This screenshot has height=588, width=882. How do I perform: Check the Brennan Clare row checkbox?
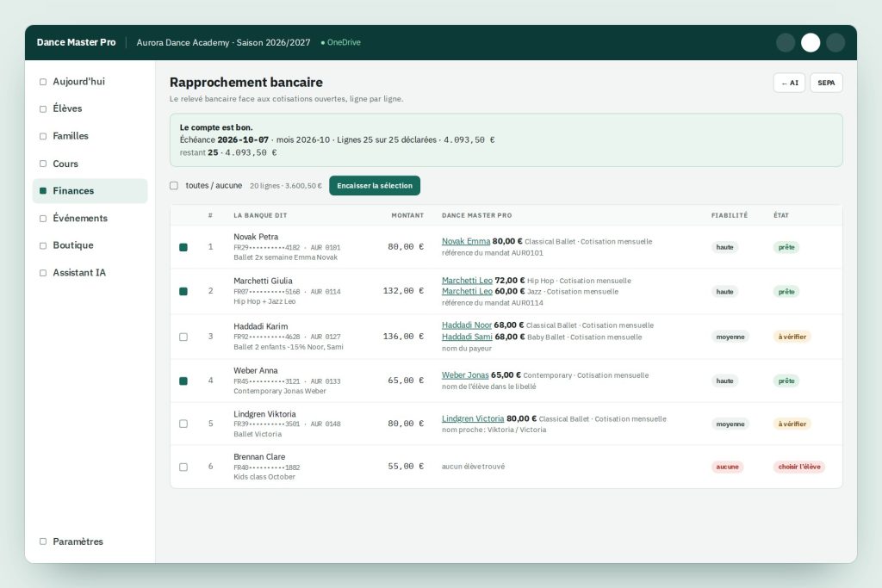183,467
